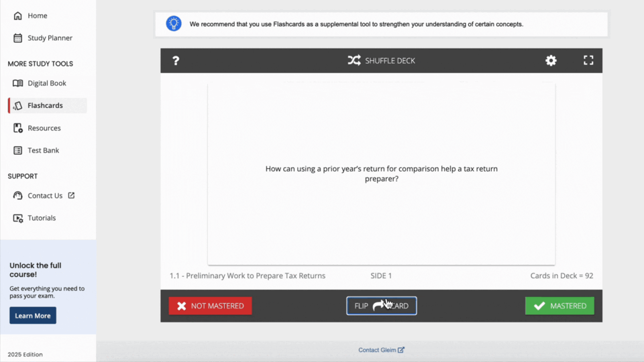Click the shuffle arrows icon

(354, 61)
